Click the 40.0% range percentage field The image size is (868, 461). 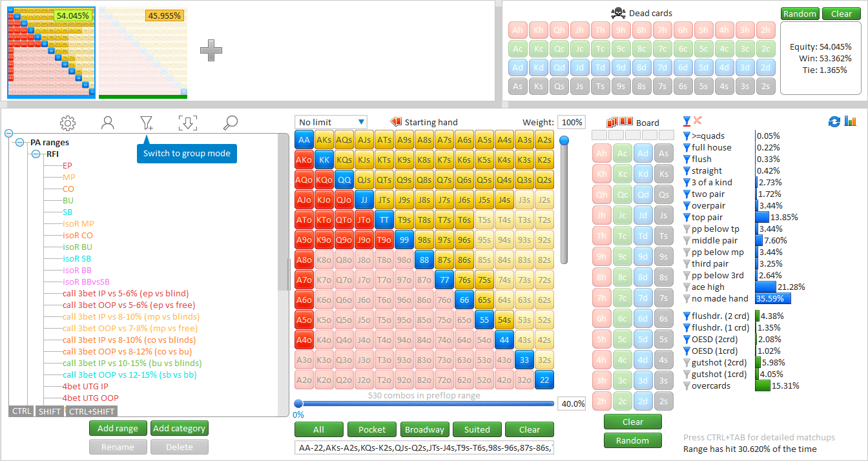pos(571,404)
